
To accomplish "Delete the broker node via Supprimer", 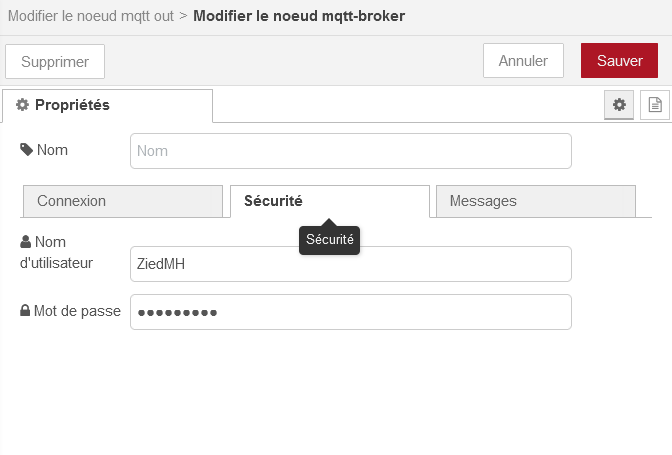I will 55,61.
